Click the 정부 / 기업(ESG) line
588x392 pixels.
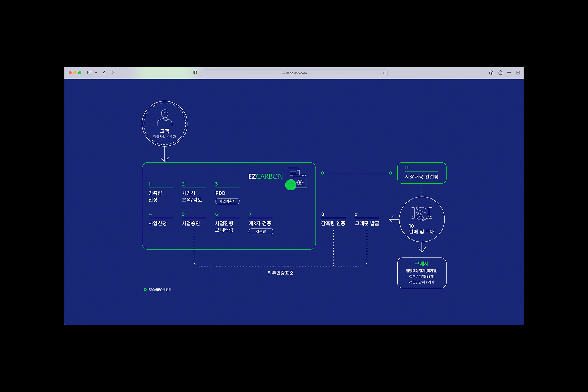(x=422, y=276)
